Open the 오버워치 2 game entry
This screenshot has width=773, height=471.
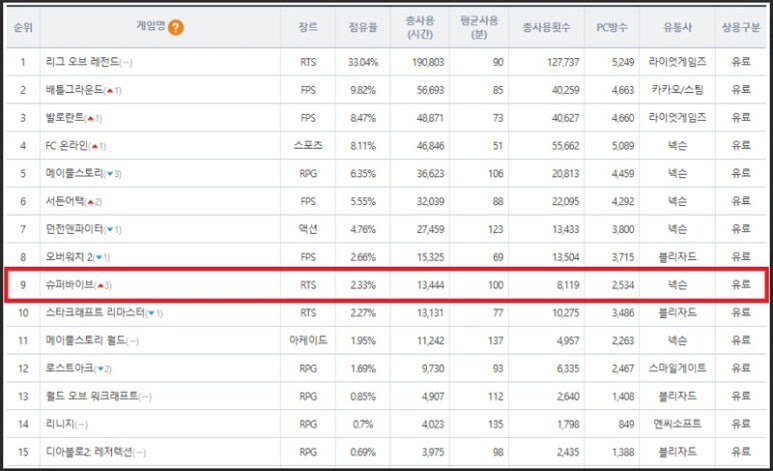[x=70, y=257]
